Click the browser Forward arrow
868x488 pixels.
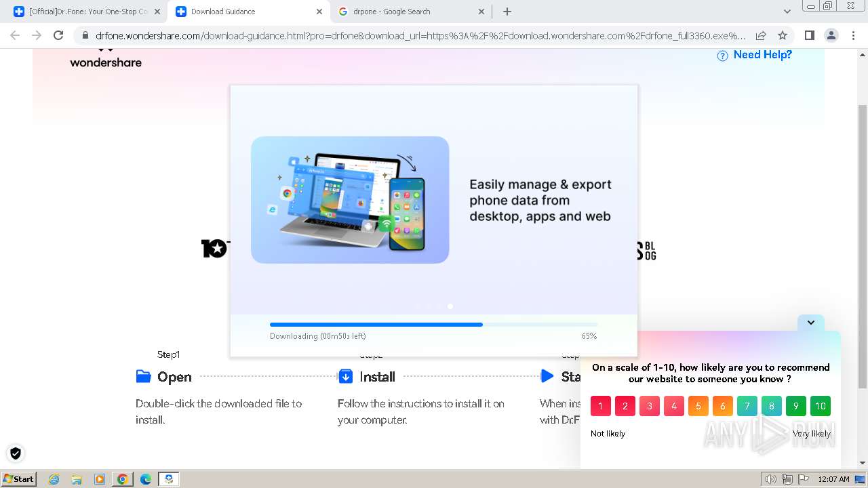37,35
